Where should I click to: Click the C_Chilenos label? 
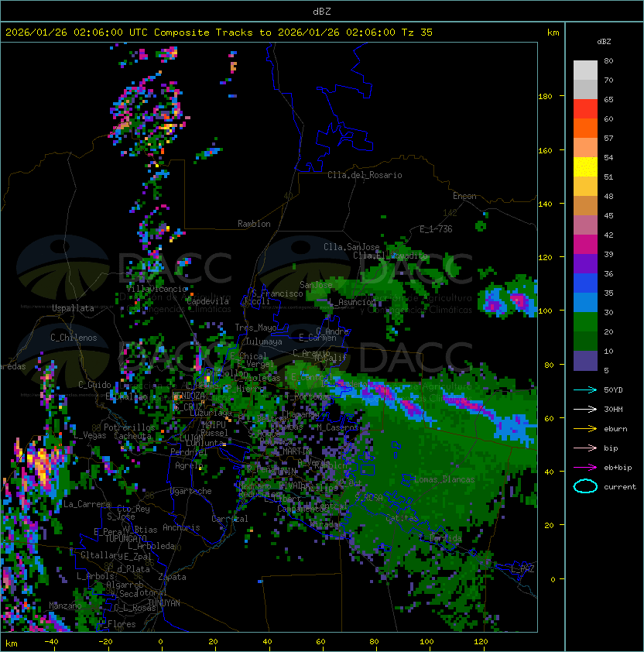point(74,338)
